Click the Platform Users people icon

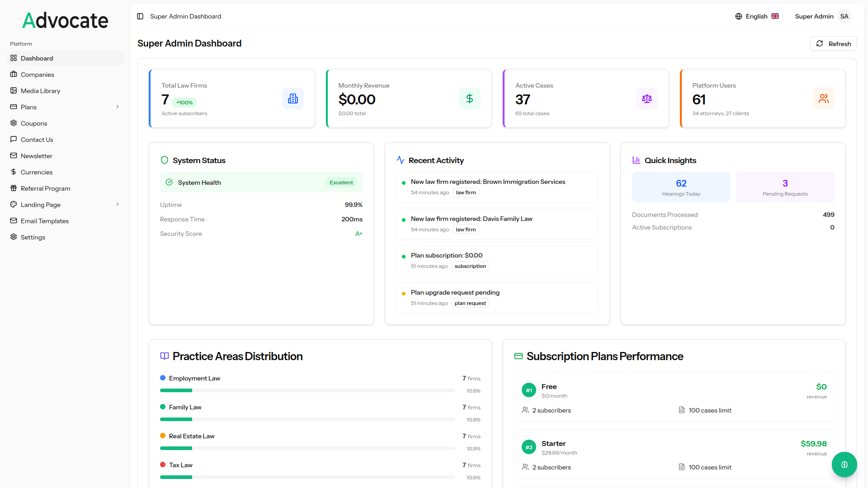[824, 99]
